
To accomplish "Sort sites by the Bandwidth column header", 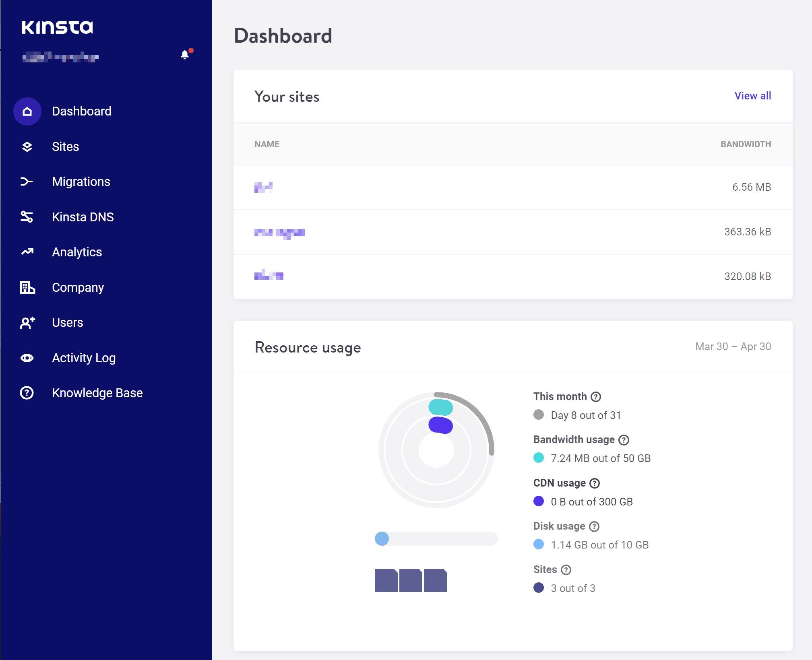I will coord(746,144).
